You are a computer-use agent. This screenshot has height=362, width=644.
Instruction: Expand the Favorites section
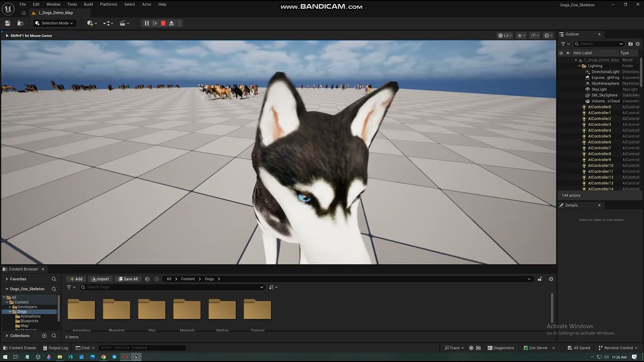tap(7, 279)
